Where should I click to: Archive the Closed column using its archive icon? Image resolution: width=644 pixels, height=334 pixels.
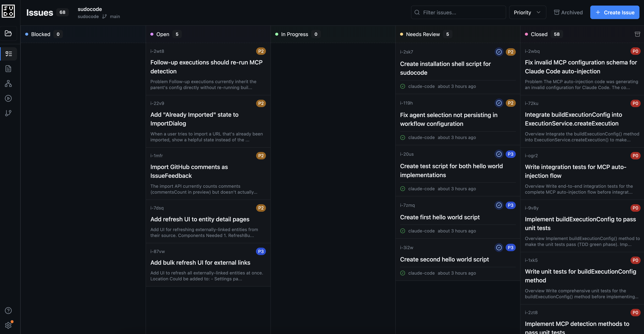tap(638, 34)
